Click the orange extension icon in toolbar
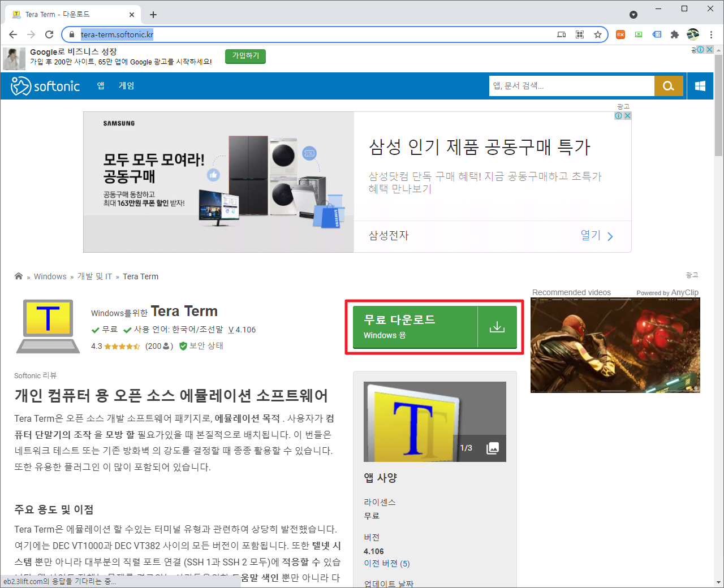Image resolution: width=724 pixels, height=588 pixels. 620,34
